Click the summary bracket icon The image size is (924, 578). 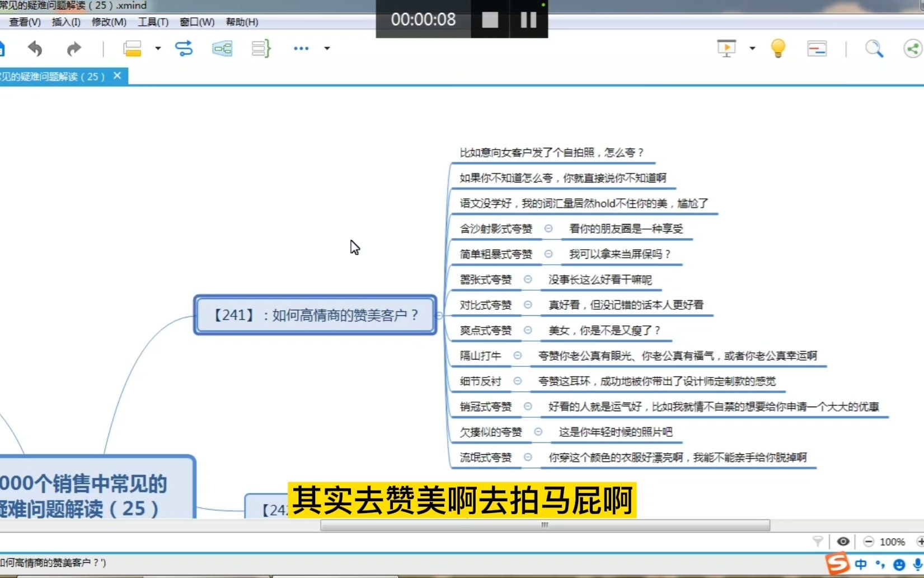pos(261,49)
